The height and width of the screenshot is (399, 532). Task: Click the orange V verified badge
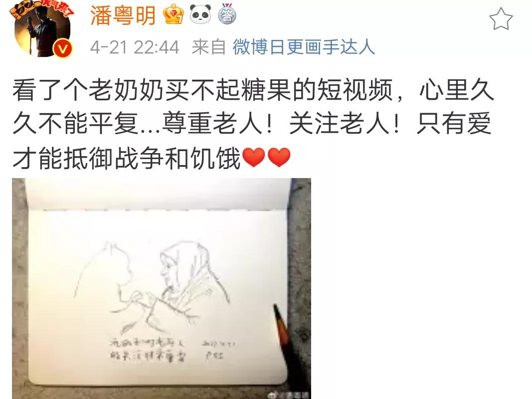[x=63, y=48]
